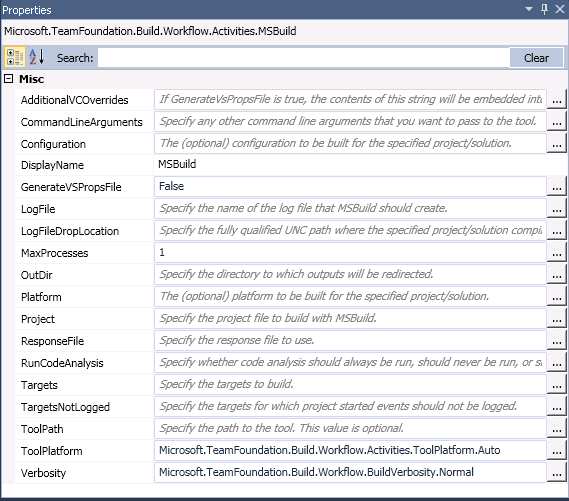Edit the ResponseFile value field
The width and height of the screenshot is (569, 501).
pos(350,341)
